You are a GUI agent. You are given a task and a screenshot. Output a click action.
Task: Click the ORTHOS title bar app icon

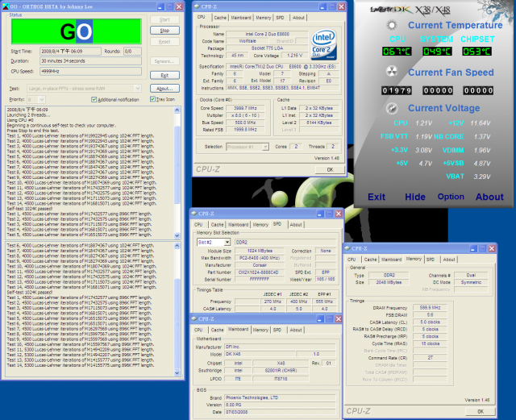coord(6,6)
